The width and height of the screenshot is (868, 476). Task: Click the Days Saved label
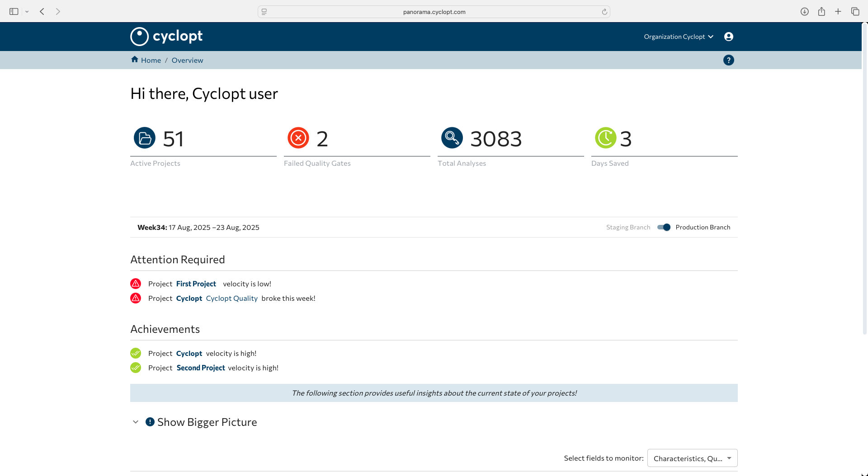point(610,163)
